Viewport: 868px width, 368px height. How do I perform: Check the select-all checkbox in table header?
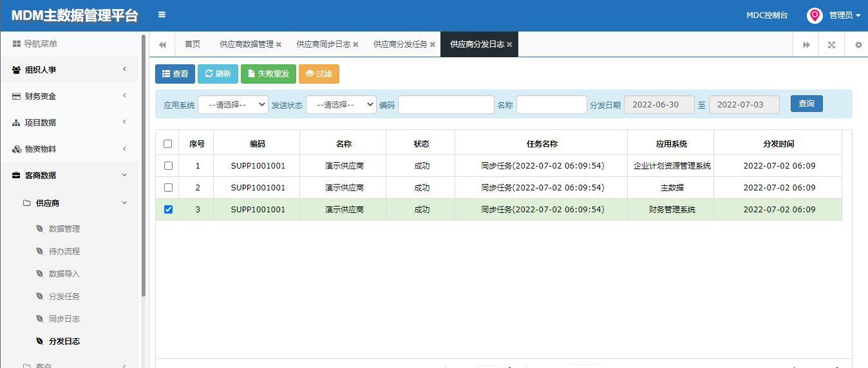(168, 143)
